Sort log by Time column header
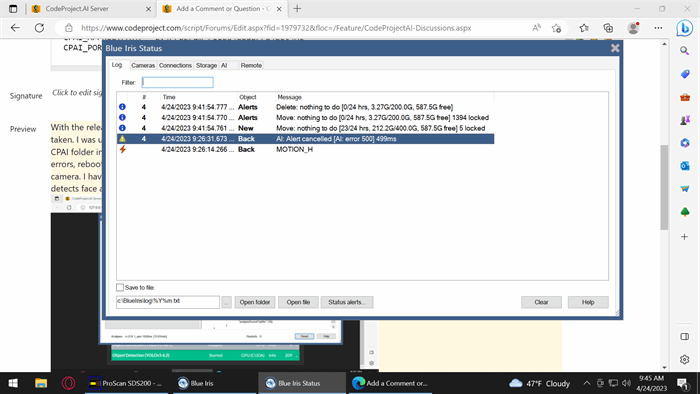 tap(199, 97)
